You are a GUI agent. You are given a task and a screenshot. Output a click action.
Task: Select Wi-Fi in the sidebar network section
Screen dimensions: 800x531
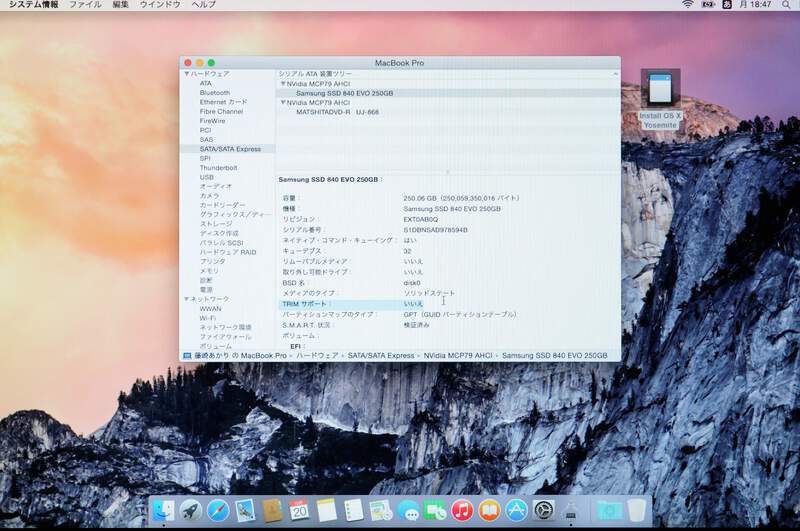[x=207, y=318]
